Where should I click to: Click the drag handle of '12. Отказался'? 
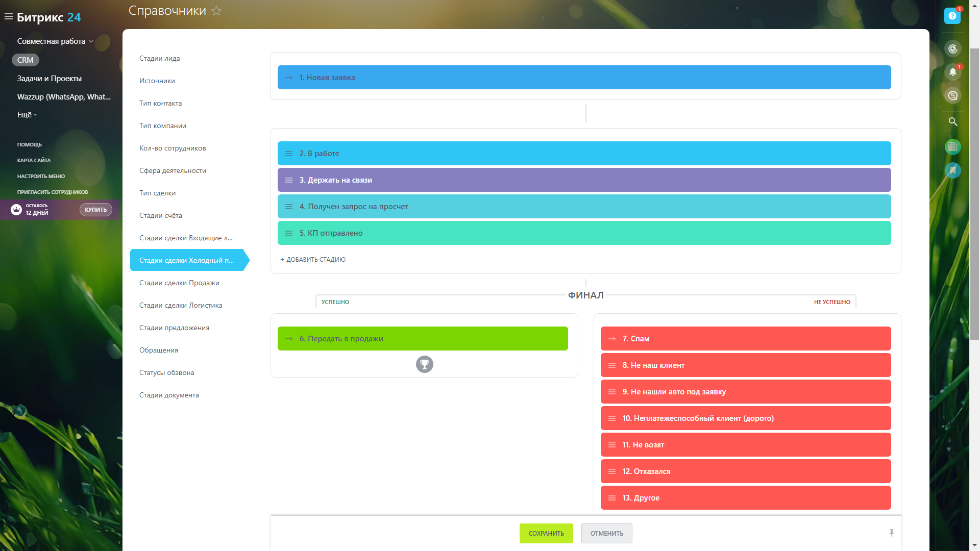612,471
